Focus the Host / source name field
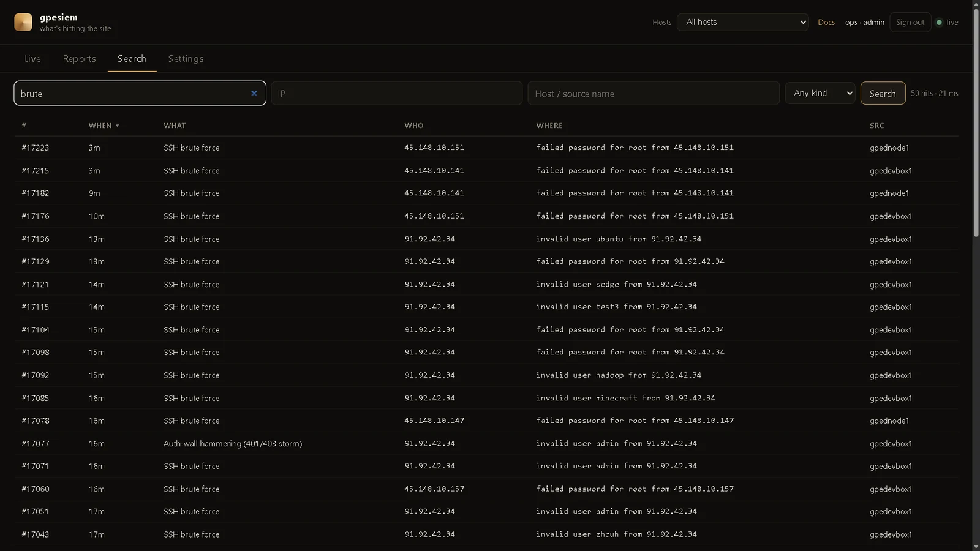The height and width of the screenshot is (551, 980). pos(654,93)
